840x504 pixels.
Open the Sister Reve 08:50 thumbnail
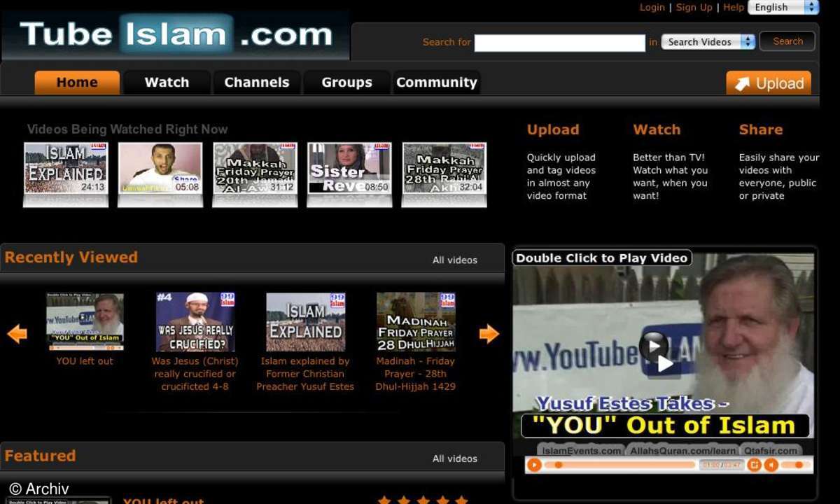coord(349,168)
